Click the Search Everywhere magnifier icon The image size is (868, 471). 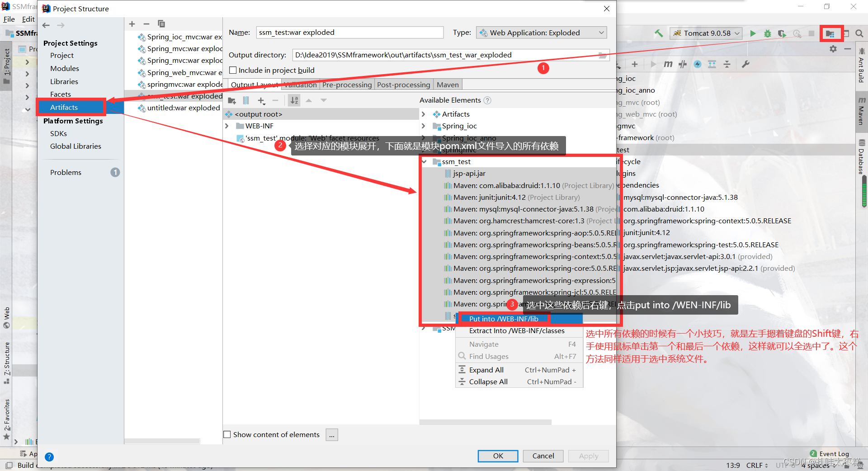[859, 33]
